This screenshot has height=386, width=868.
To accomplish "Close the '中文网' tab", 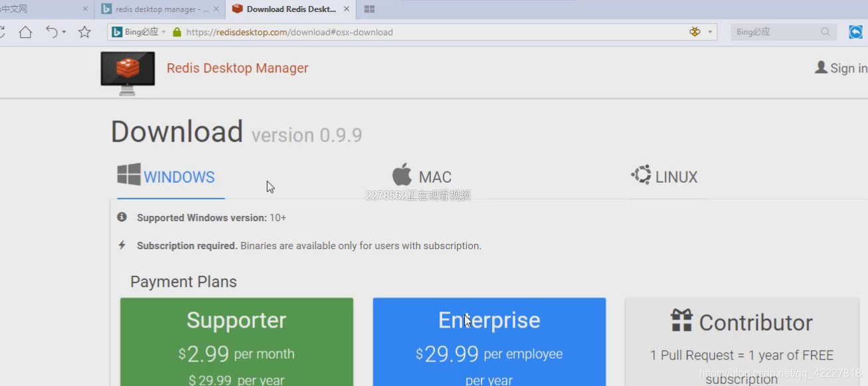I will pos(85,9).
